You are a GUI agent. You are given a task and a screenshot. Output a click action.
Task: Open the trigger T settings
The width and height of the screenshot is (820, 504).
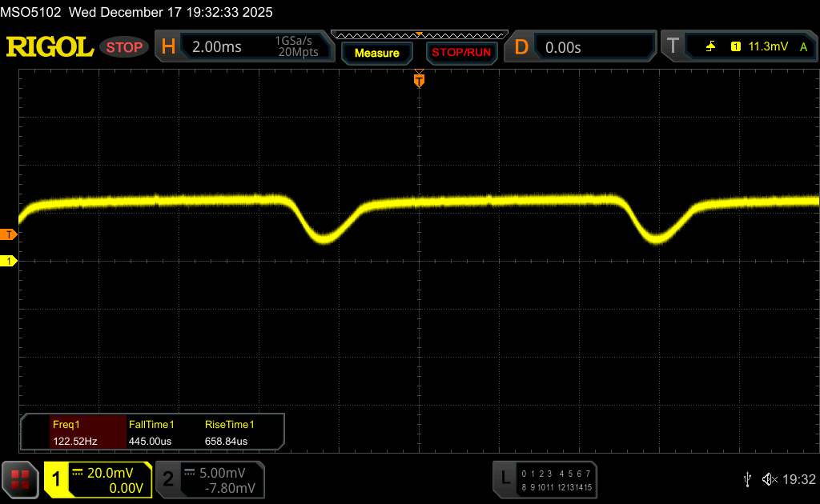pos(673,46)
